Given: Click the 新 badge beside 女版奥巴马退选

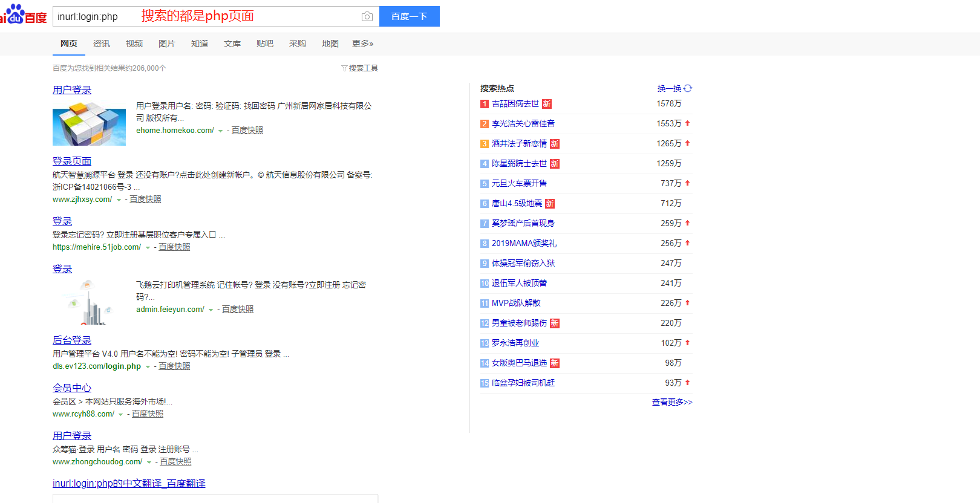Looking at the screenshot, I should [x=555, y=363].
